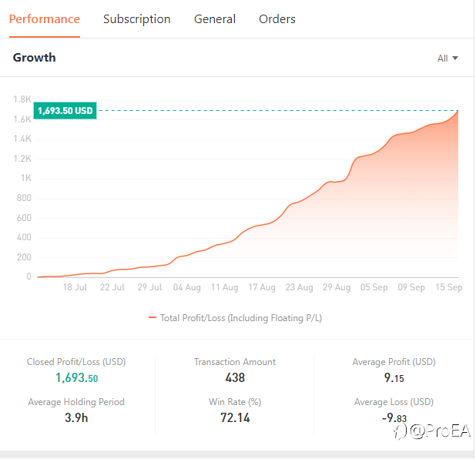Click the 29 Aug date on chart axis
The image size is (476, 459).
point(337,287)
